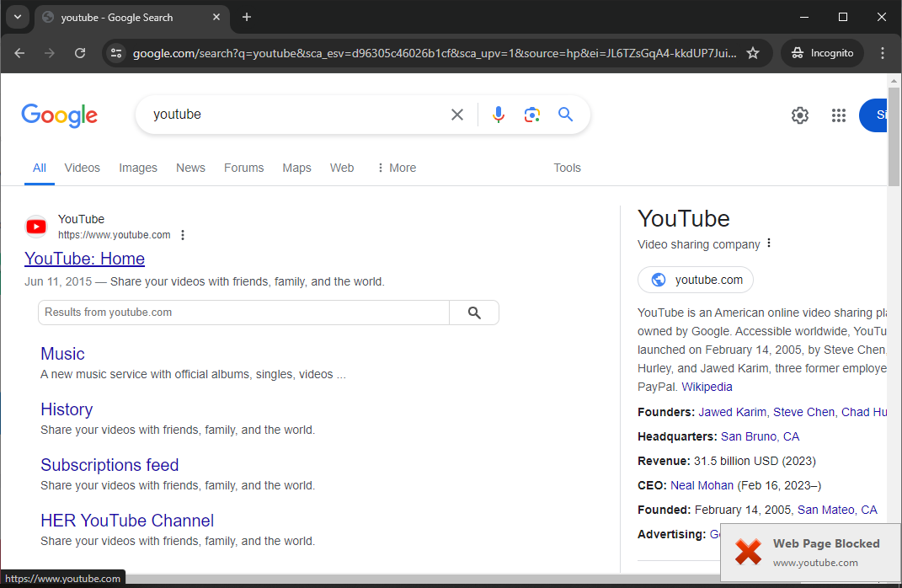
Task: Submit search with magnifier icon
Action: [x=565, y=115]
